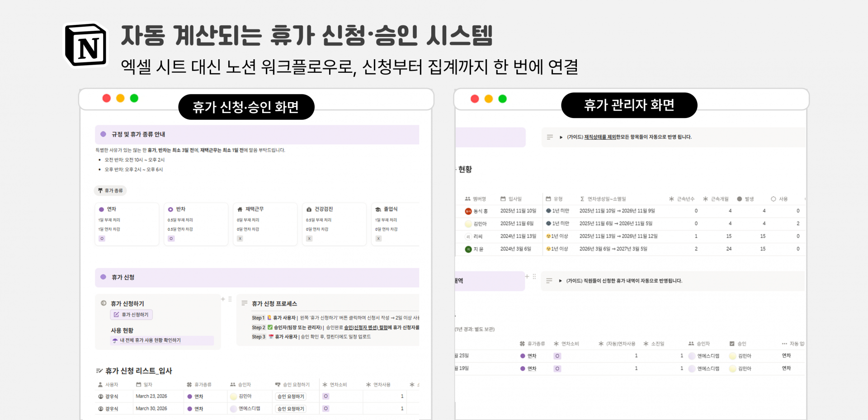Click the calendar icon in 입사일 column header
This screenshot has width=868, height=420.
(503, 199)
